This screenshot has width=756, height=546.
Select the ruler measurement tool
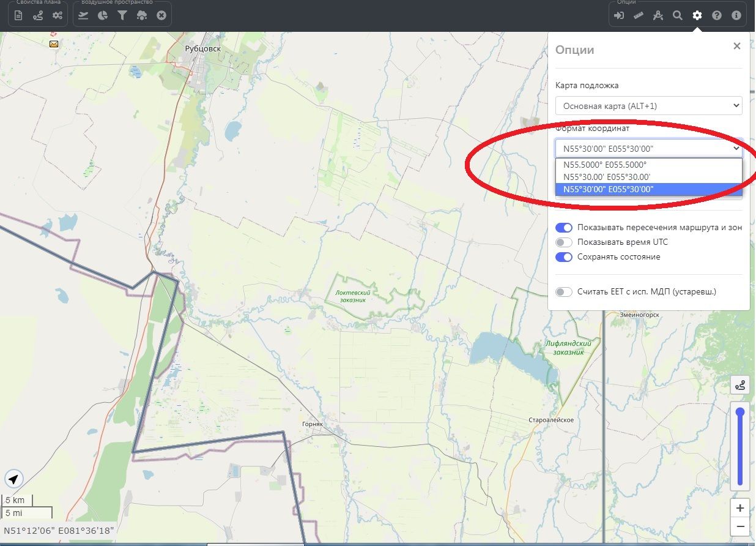pos(639,15)
